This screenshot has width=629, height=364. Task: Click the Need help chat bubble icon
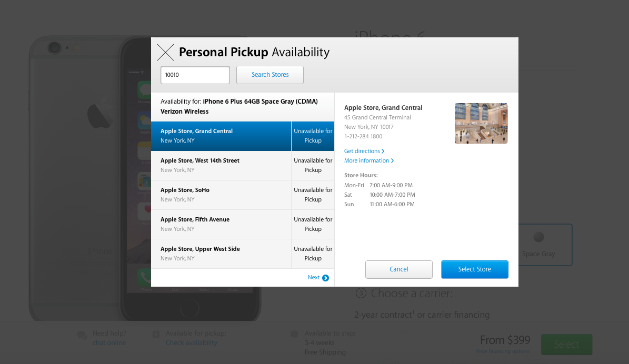[82, 335]
